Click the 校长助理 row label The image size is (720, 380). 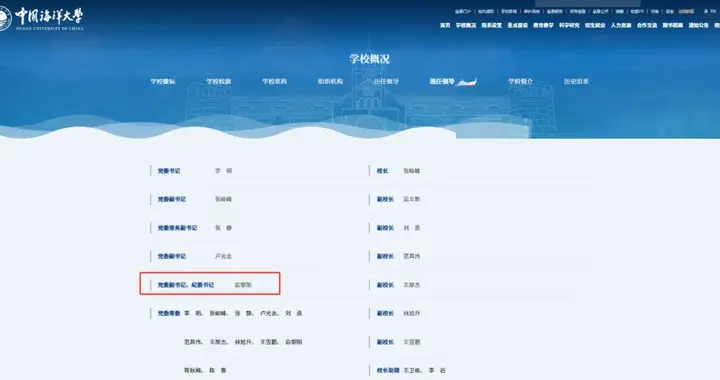tap(388, 370)
